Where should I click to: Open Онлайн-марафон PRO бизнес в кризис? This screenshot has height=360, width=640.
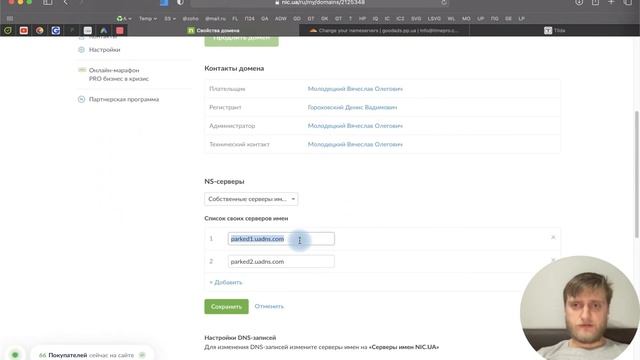(119, 74)
